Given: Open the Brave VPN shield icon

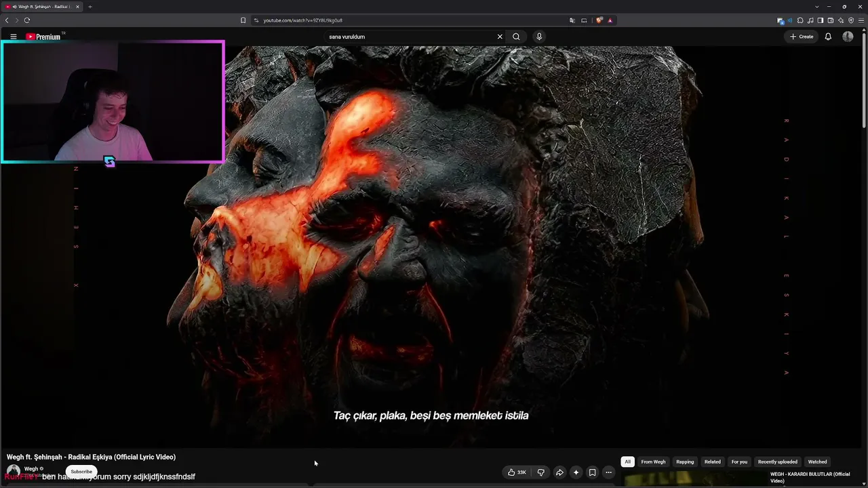Looking at the screenshot, I should click(x=851, y=20).
